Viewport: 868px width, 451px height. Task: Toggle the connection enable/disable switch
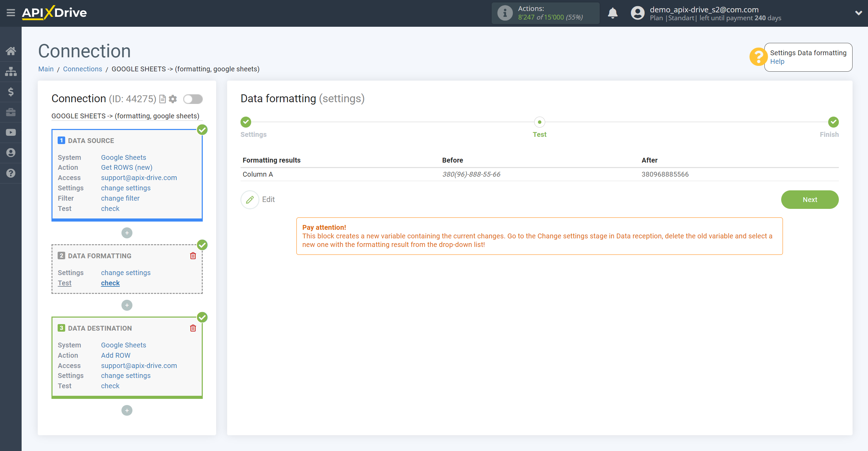tap(192, 99)
